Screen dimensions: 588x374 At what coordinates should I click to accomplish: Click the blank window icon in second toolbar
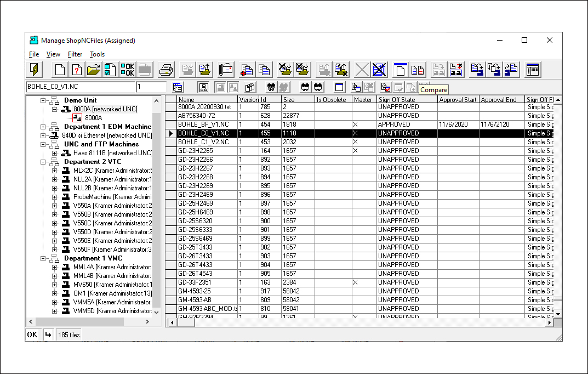click(x=339, y=87)
